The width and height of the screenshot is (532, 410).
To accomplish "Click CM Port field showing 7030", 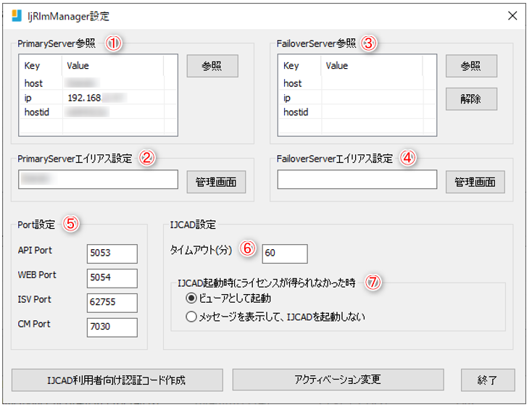I will (x=112, y=327).
